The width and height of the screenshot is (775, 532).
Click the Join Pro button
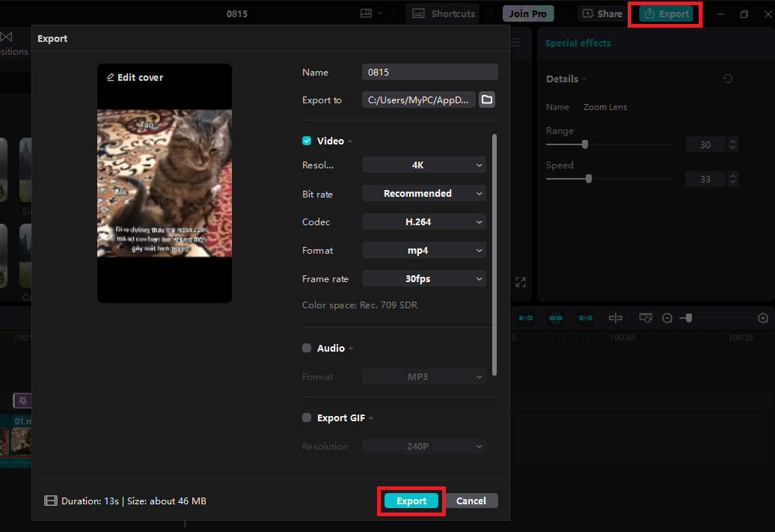pos(528,14)
